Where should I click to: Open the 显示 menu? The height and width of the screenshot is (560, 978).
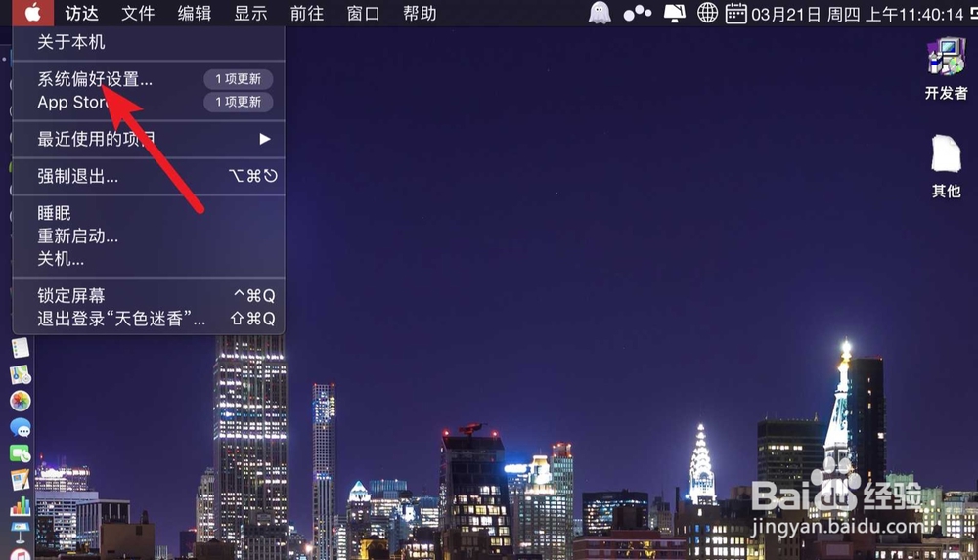[x=250, y=13]
